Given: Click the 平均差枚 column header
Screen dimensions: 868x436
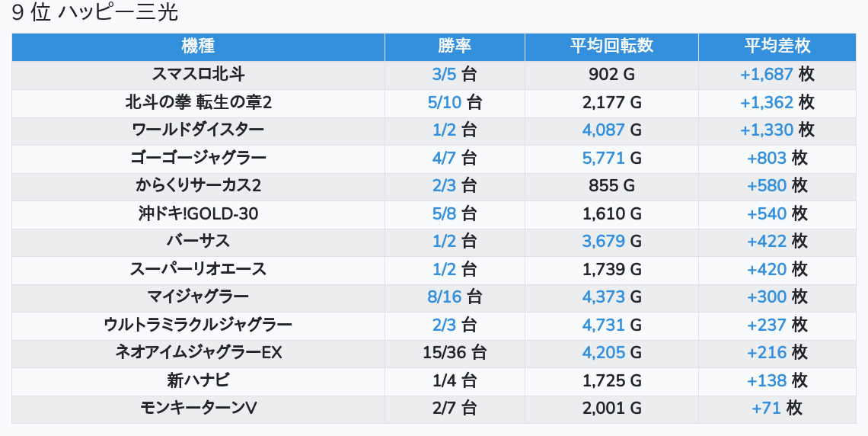Looking at the screenshot, I should click(x=777, y=46).
